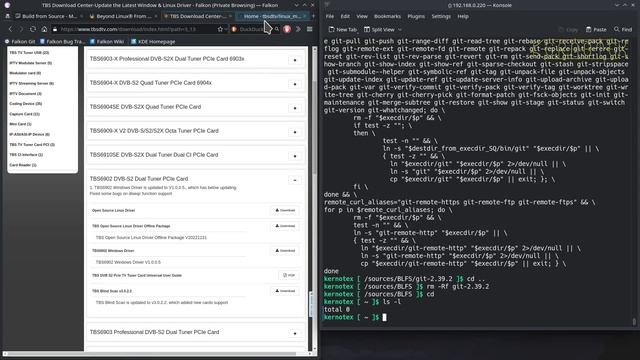The height and width of the screenshot is (360, 640).
Task: Expand TBS6903-X Professional DVB-S2X card section
Action: point(295,60)
